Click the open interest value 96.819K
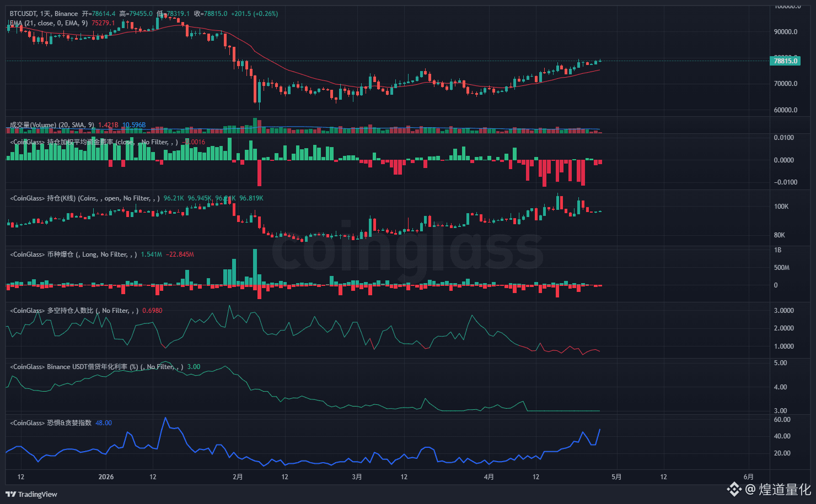The height and width of the screenshot is (504, 816). point(251,198)
